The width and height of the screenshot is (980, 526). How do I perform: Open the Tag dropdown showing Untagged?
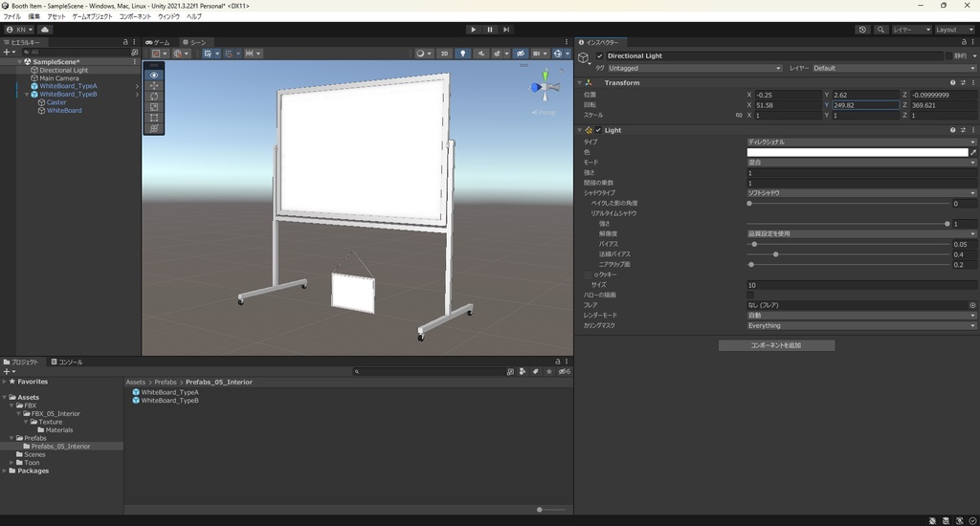(x=695, y=68)
